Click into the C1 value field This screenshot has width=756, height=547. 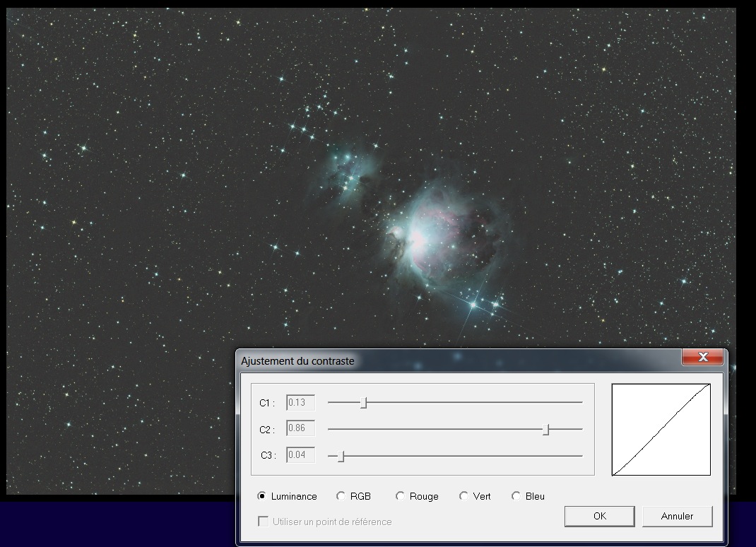300,403
